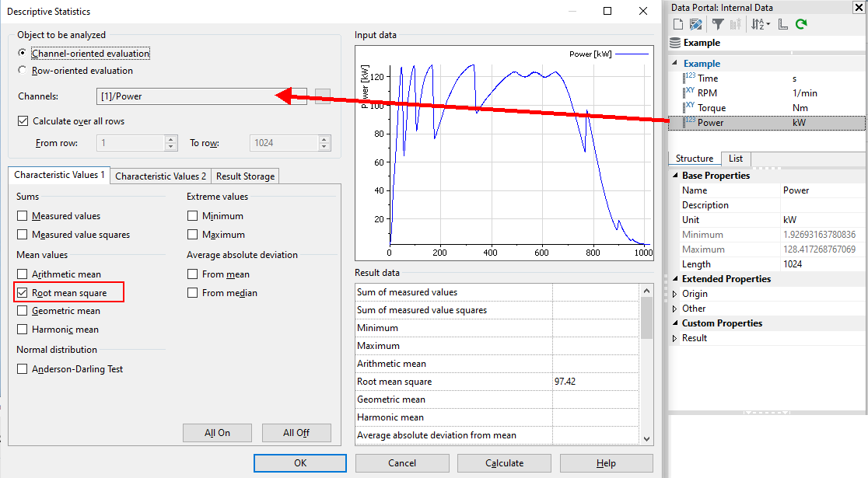Click the new file icon in Data Portal
This screenshot has width=868, height=478.
pyautogui.click(x=677, y=24)
